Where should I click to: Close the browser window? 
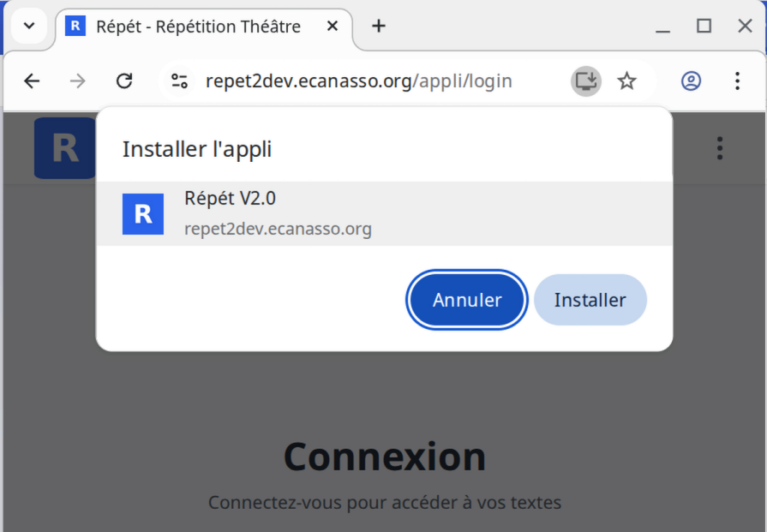point(745,26)
